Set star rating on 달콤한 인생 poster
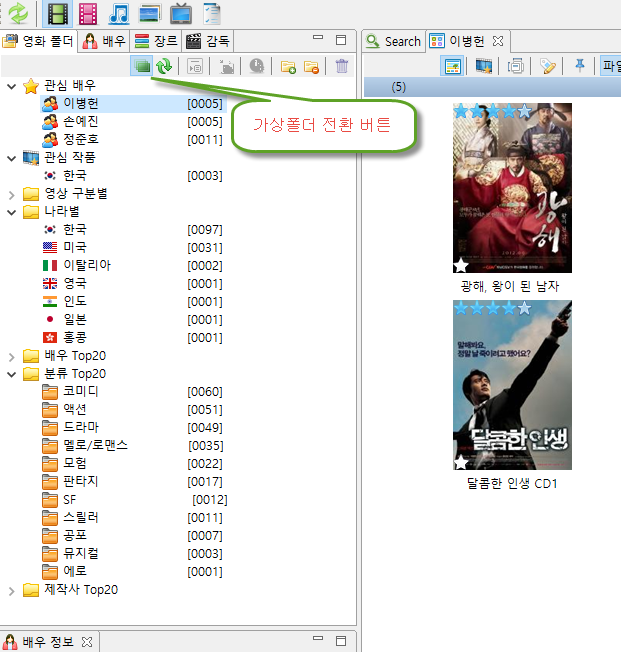621x652 pixels. (x=493, y=308)
